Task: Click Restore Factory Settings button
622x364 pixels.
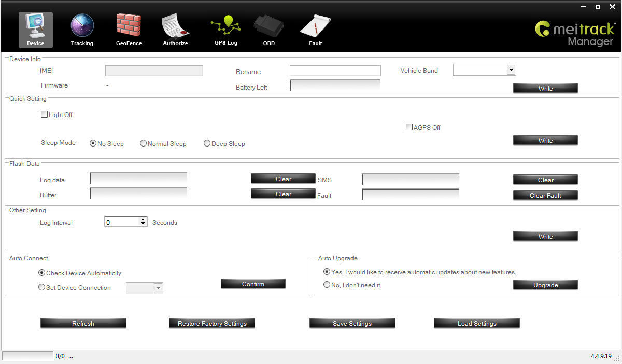Action: pyautogui.click(x=212, y=324)
